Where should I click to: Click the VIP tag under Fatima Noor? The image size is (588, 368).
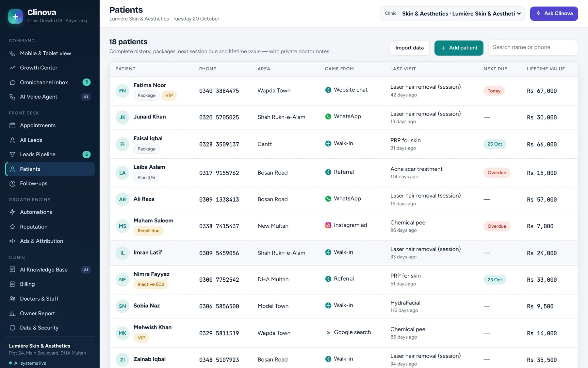[169, 96]
